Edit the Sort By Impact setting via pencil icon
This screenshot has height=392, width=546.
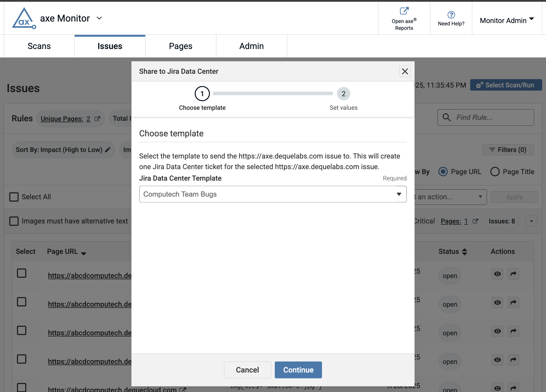(x=107, y=150)
